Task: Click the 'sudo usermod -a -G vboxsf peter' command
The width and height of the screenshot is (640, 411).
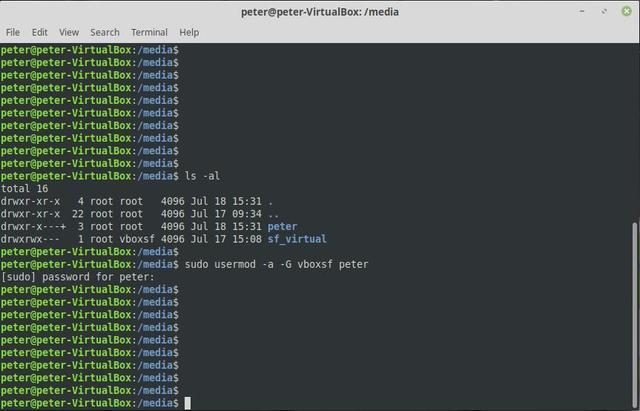Action: (276, 264)
